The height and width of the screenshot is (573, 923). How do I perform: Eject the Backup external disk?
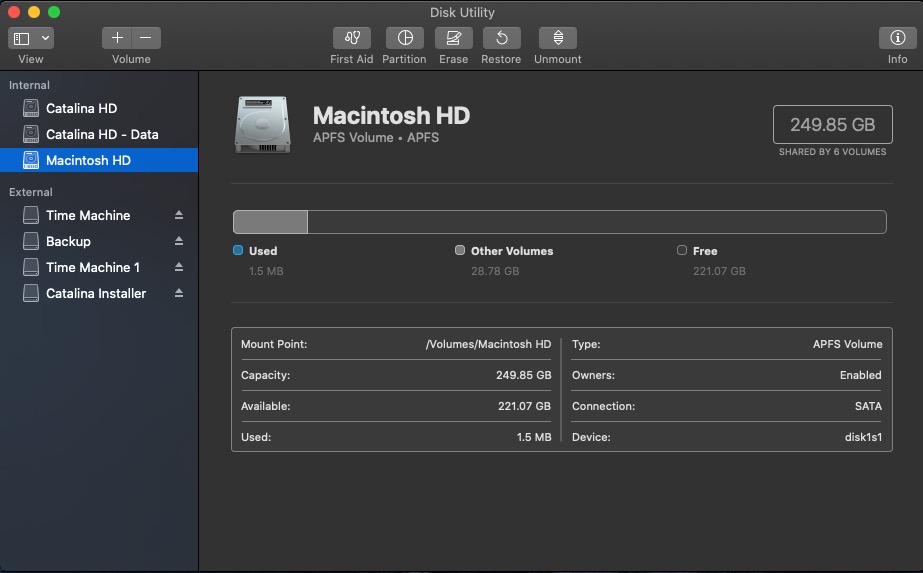(x=179, y=241)
